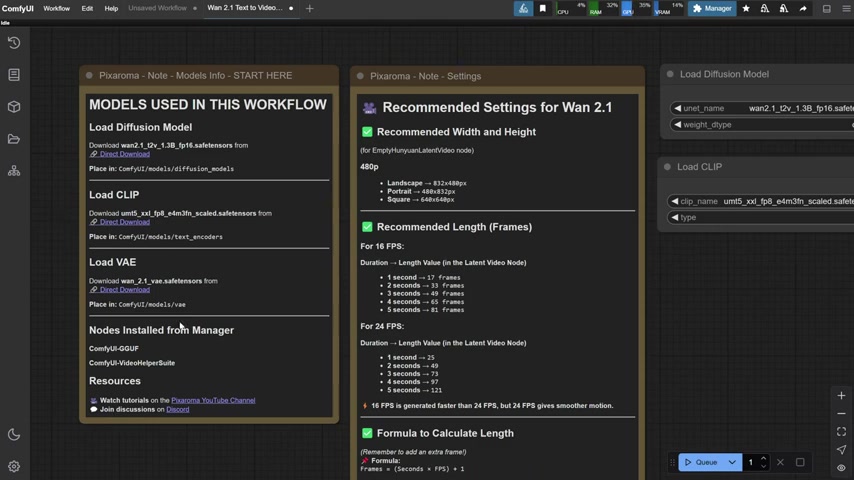This screenshot has height=480, width=854.
Task: Grab the queue toolbar drag handle
Action: (x=673, y=463)
